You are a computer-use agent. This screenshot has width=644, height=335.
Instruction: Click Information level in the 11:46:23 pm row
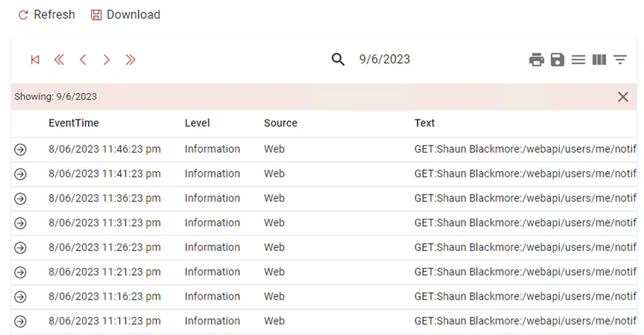[x=213, y=149]
